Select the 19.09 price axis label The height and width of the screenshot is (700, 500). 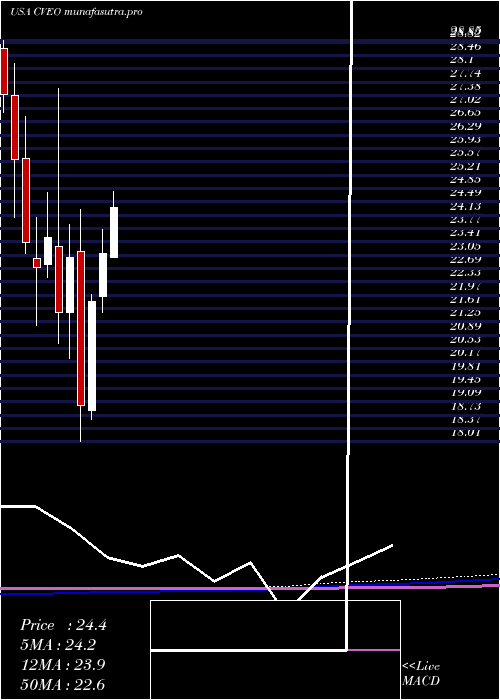click(x=465, y=392)
